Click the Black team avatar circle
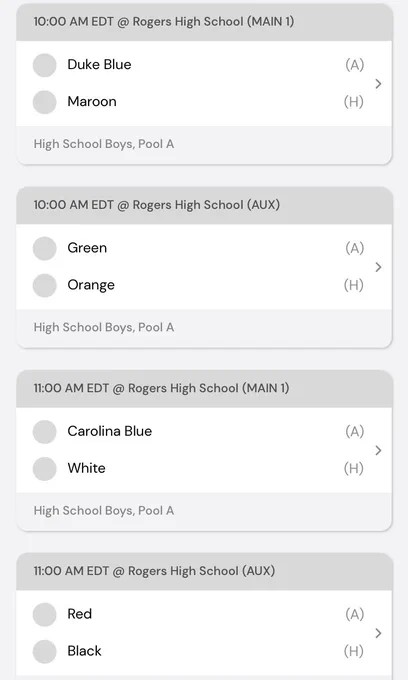This screenshot has height=680, width=408. pyautogui.click(x=45, y=651)
